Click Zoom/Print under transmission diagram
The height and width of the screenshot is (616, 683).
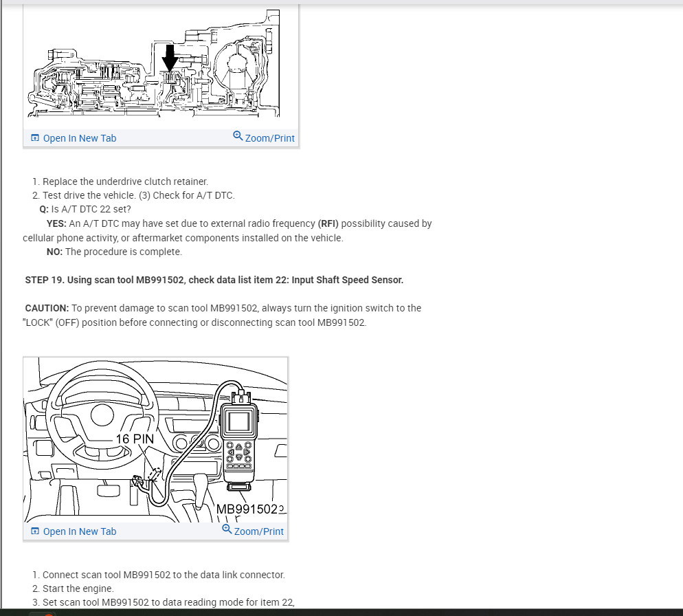pyautogui.click(x=269, y=138)
